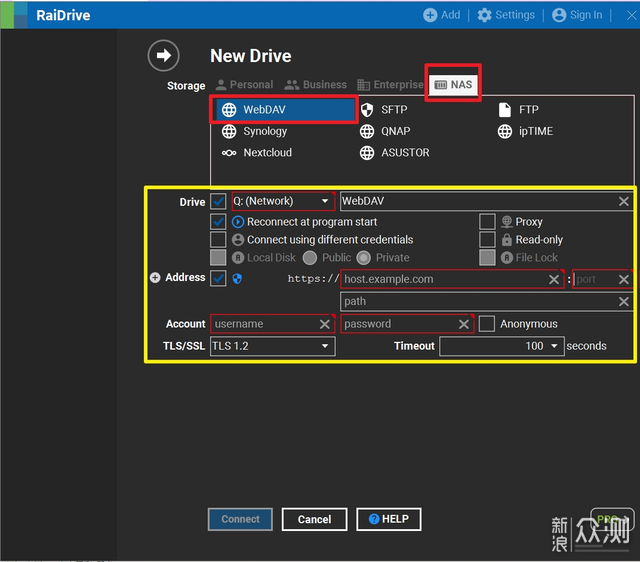Click the back arrow circle icon
Screen dimensions: 640x562
pyautogui.click(x=163, y=55)
